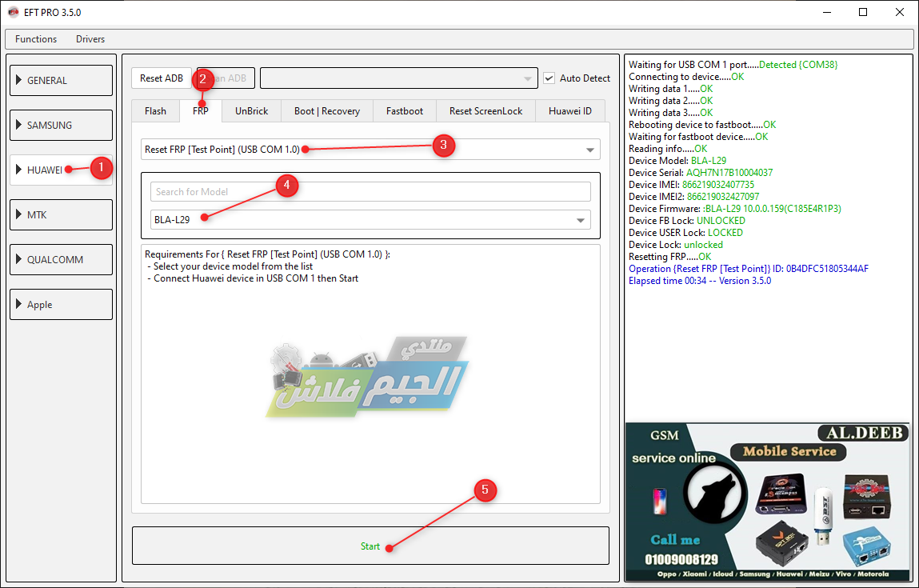
Task: Switch to the Huawei ID tab
Action: point(569,110)
